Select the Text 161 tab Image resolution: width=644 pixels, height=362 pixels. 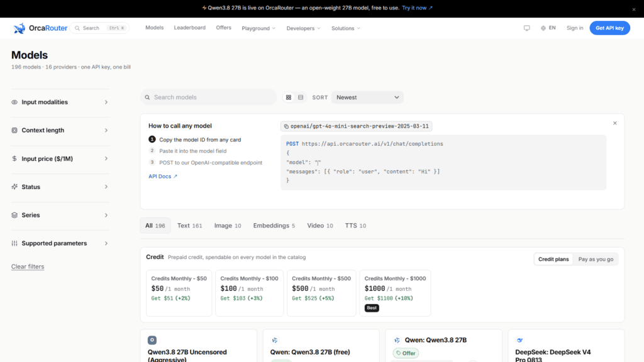[x=189, y=226]
